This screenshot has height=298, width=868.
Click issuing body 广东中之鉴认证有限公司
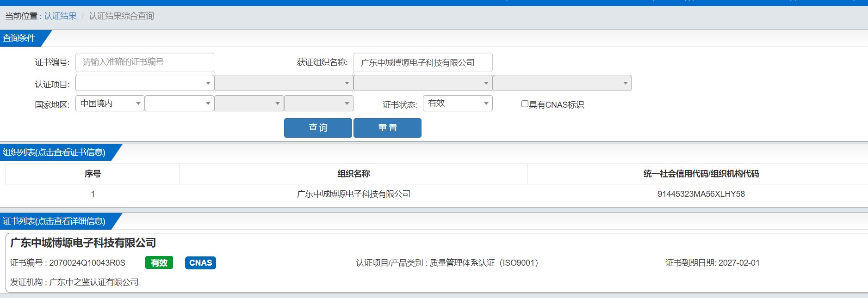[94, 282]
